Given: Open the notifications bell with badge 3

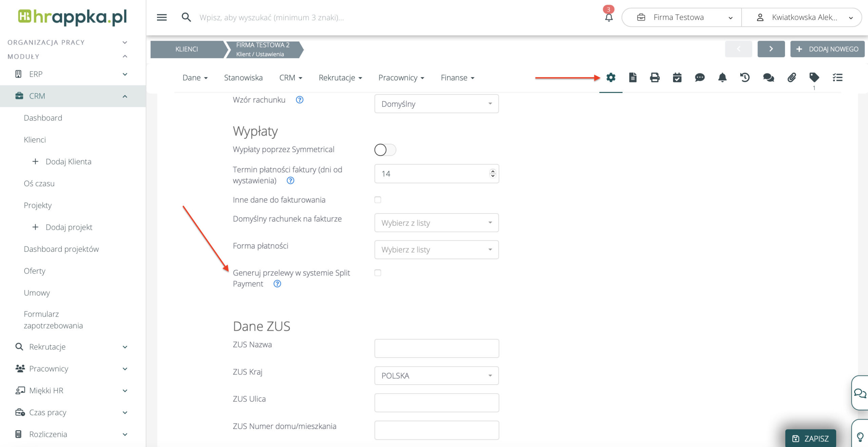Looking at the screenshot, I should coord(609,17).
